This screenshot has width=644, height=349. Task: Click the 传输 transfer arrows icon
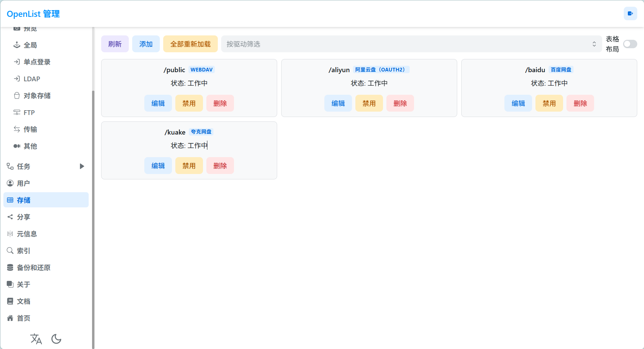[17, 129]
